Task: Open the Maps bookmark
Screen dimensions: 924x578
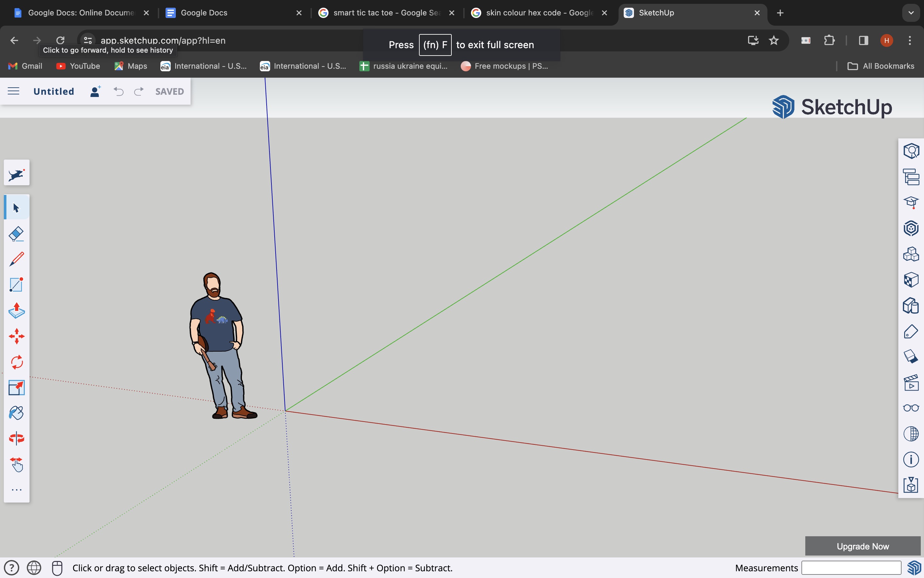Action: click(131, 66)
